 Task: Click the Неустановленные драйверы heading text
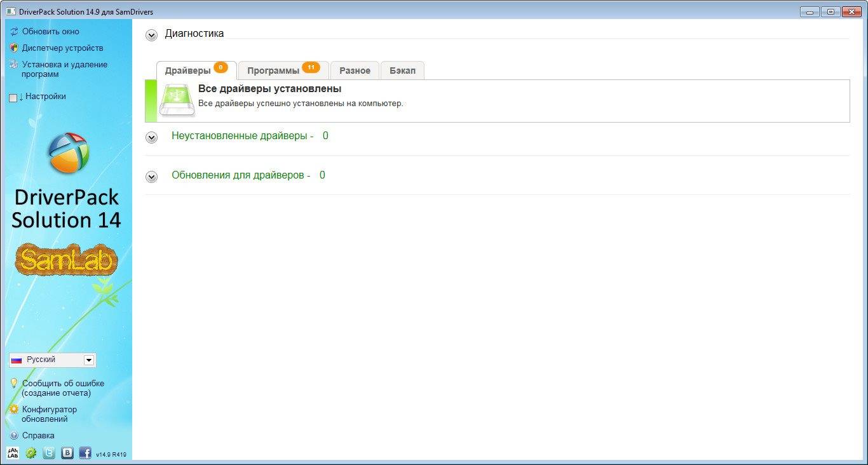point(242,136)
